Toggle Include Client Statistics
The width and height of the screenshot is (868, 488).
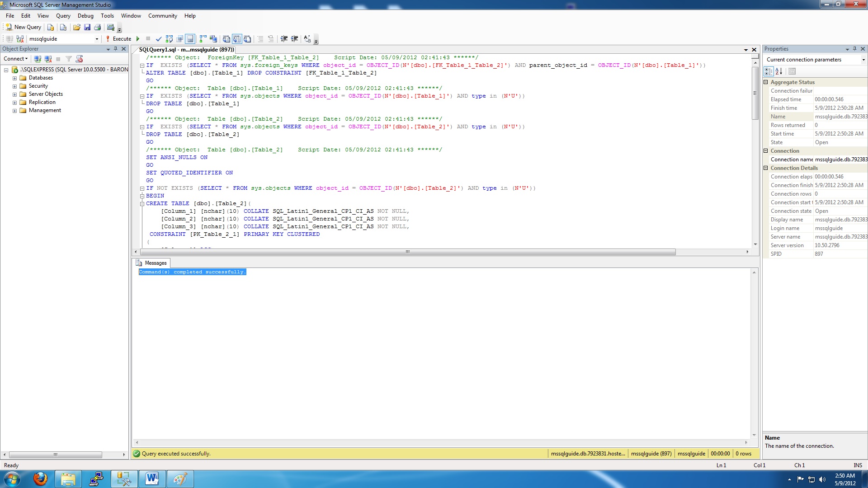pyautogui.click(x=213, y=39)
